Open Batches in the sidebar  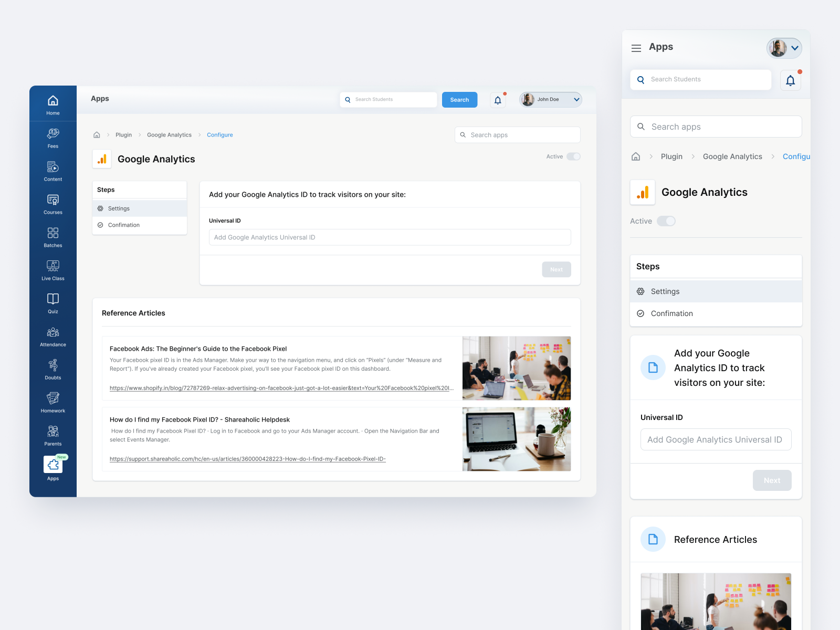coord(53,237)
